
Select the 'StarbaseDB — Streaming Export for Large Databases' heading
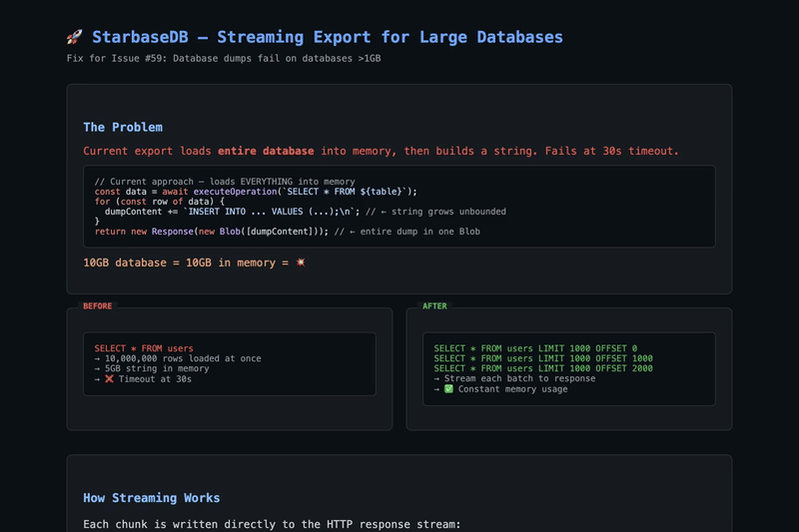pyautogui.click(x=328, y=37)
